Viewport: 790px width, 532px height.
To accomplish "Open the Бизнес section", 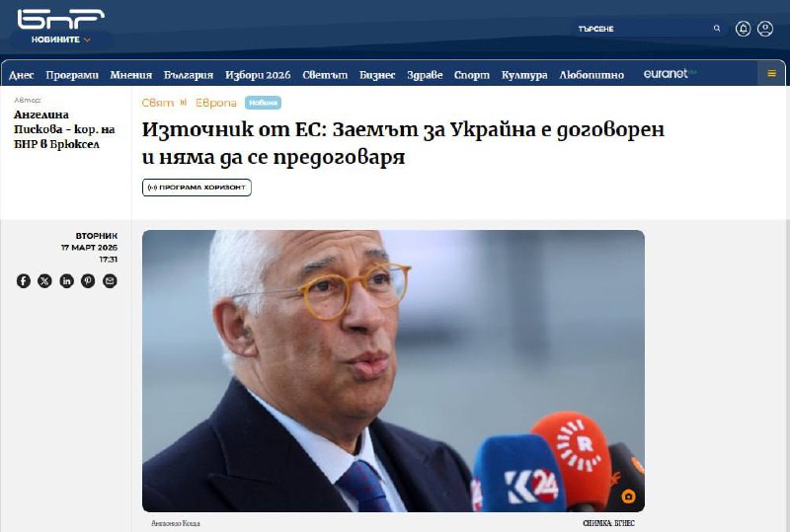I will (x=377, y=75).
